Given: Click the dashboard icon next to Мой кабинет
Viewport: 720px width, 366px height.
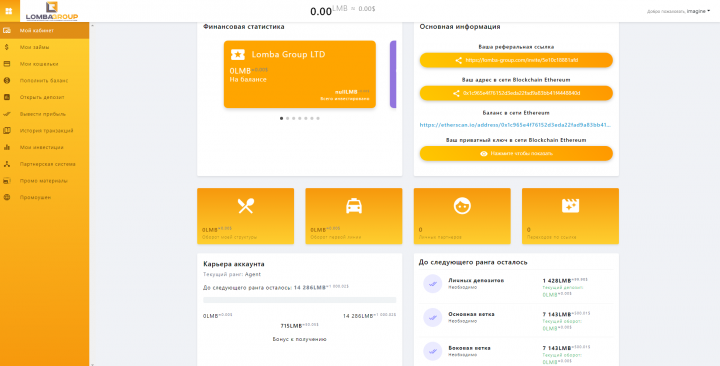Looking at the screenshot, I should [x=7, y=30].
